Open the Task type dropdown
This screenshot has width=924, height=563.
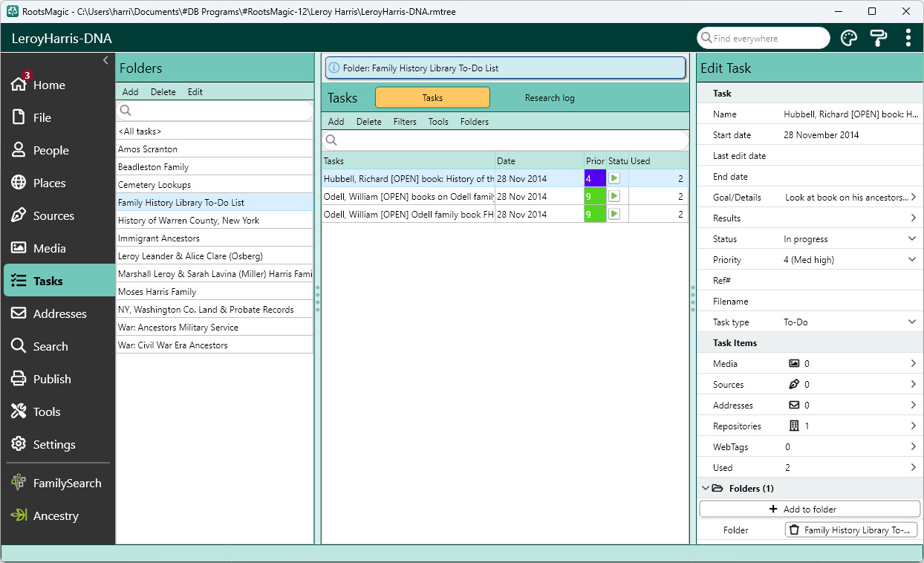(912, 322)
